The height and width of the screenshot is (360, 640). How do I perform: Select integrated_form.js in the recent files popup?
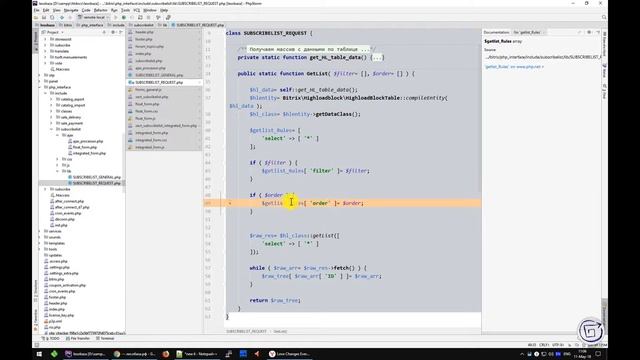click(x=164, y=147)
